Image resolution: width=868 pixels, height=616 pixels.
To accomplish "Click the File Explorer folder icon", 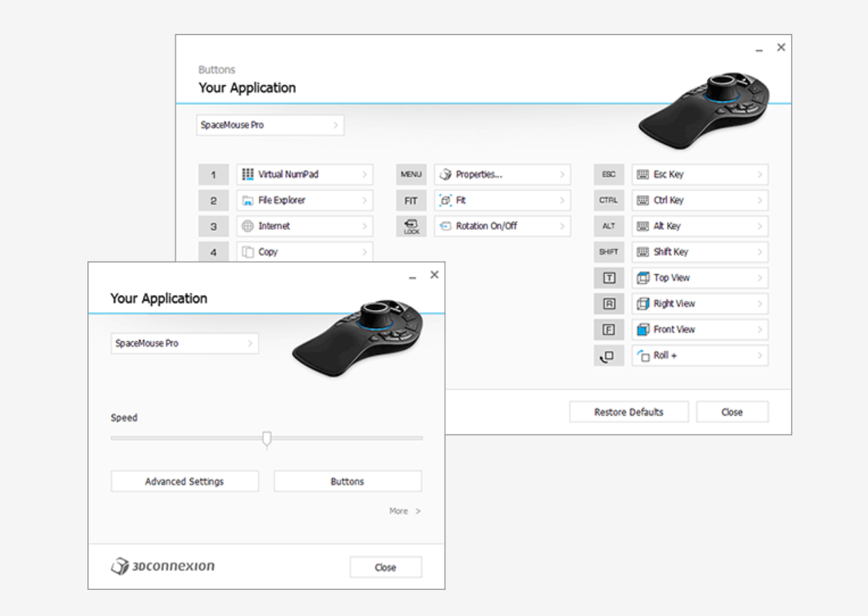I will pyautogui.click(x=248, y=200).
